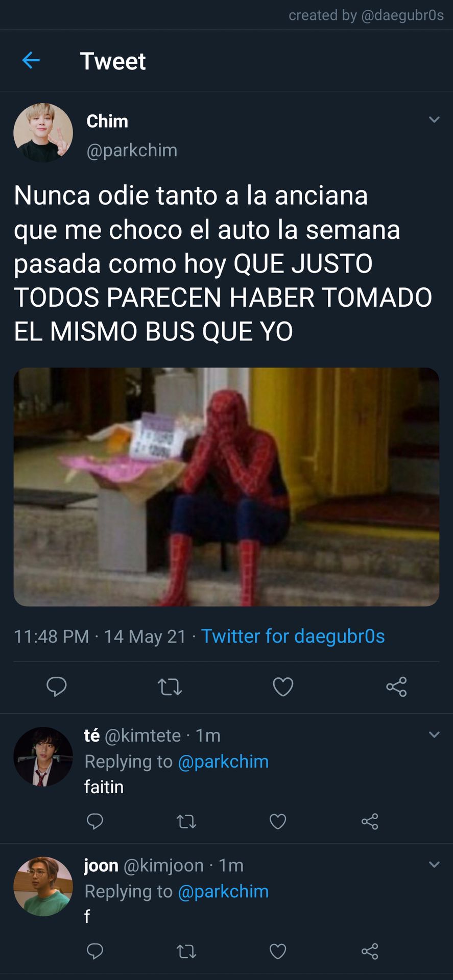Image resolution: width=453 pixels, height=980 pixels.
Task: Retweet té's 'faitin' reply
Action: [186, 822]
